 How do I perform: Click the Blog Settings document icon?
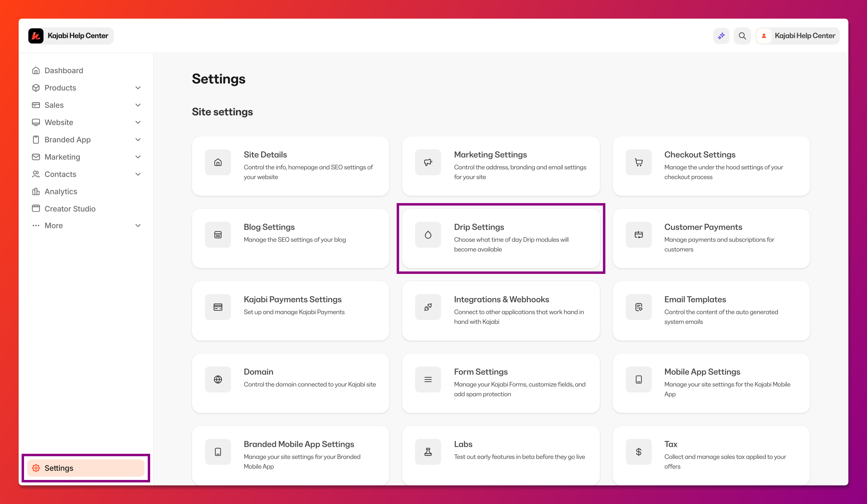click(x=218, y=235)
